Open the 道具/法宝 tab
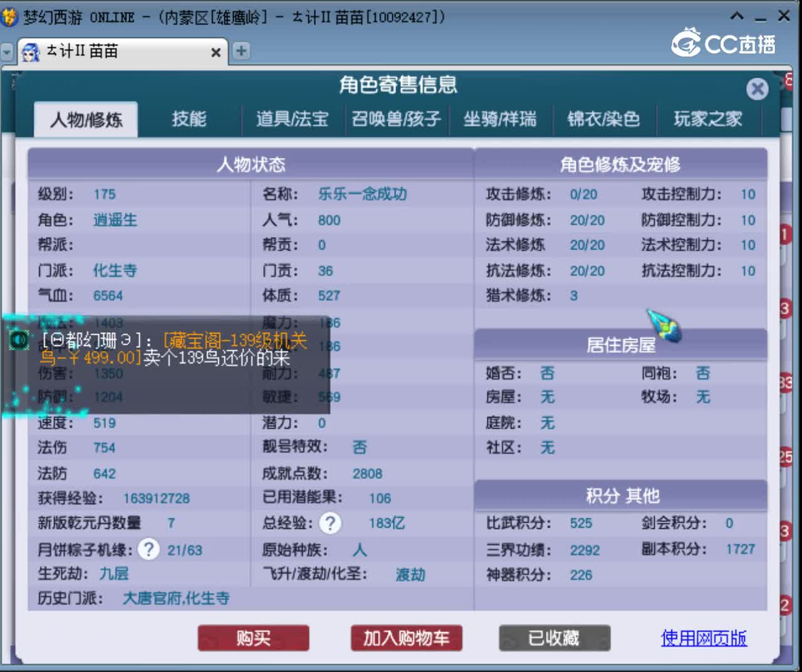The width and height of the screenshot is (802, 672). tap(293, 118)
